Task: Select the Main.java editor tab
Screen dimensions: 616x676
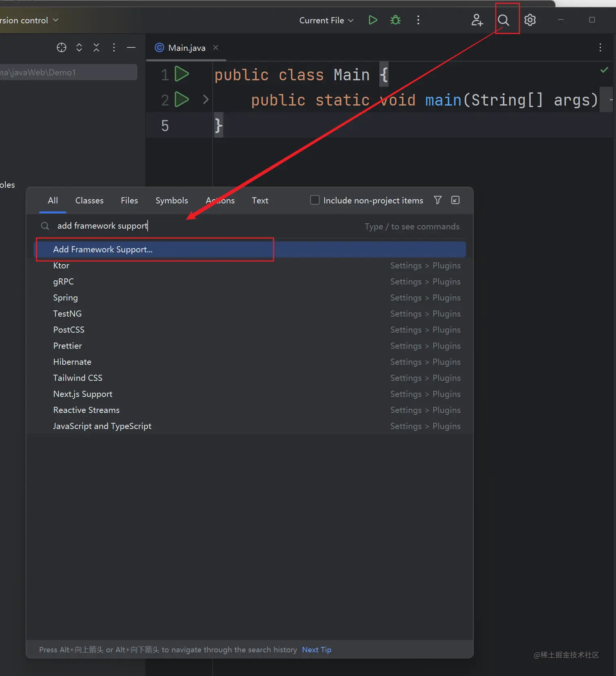Action: coord(186,48)
